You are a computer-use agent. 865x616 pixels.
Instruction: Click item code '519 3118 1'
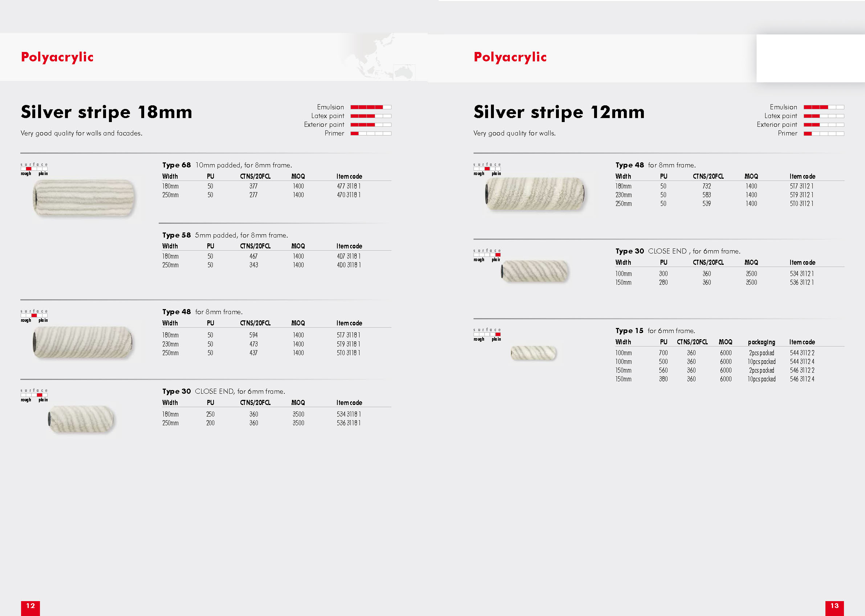(349, 344)
